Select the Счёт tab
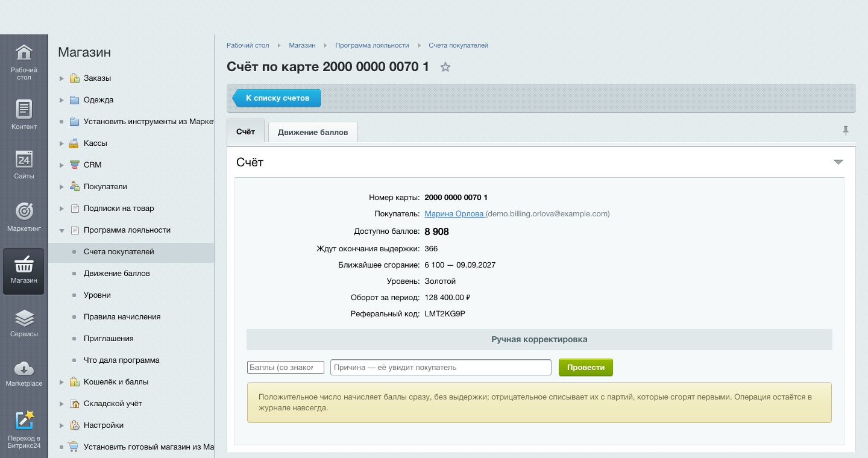Screen dimensions: 868x458 click(x=245, y=131)
